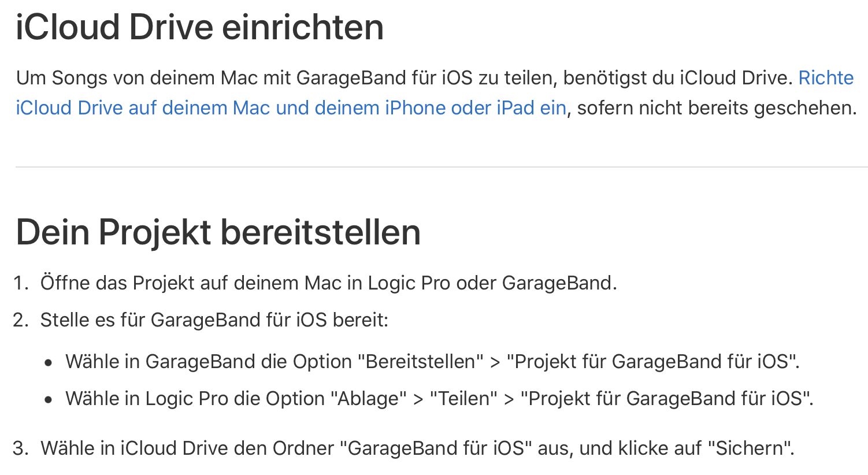Click the quoted word 'Teilen'

(463, 399)
